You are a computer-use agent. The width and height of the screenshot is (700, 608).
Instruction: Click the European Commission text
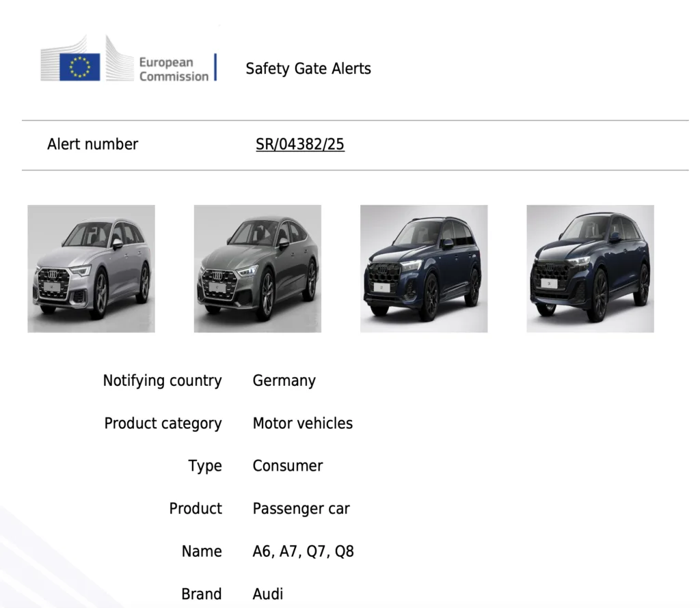174,69
